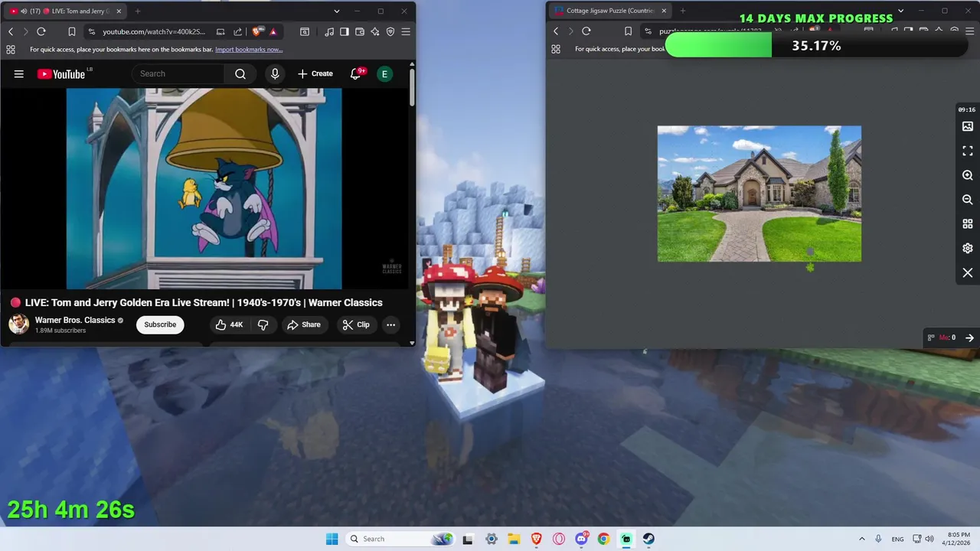Open new tab in YouTube window
This screenshot has height=551, width=980.
(x=138, y=11)
